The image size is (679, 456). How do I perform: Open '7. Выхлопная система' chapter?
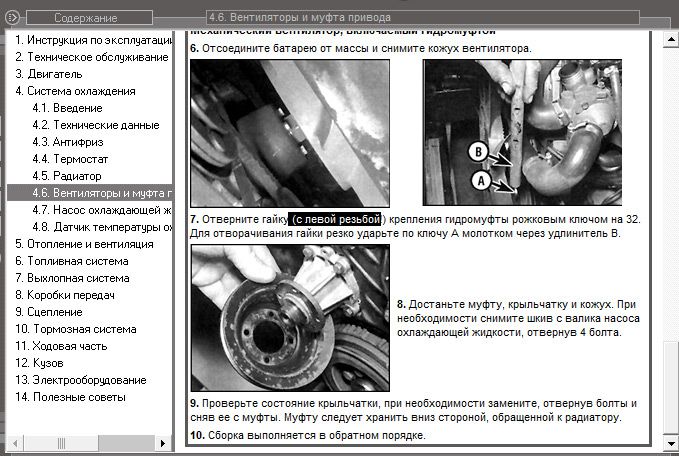pos(72,278)
